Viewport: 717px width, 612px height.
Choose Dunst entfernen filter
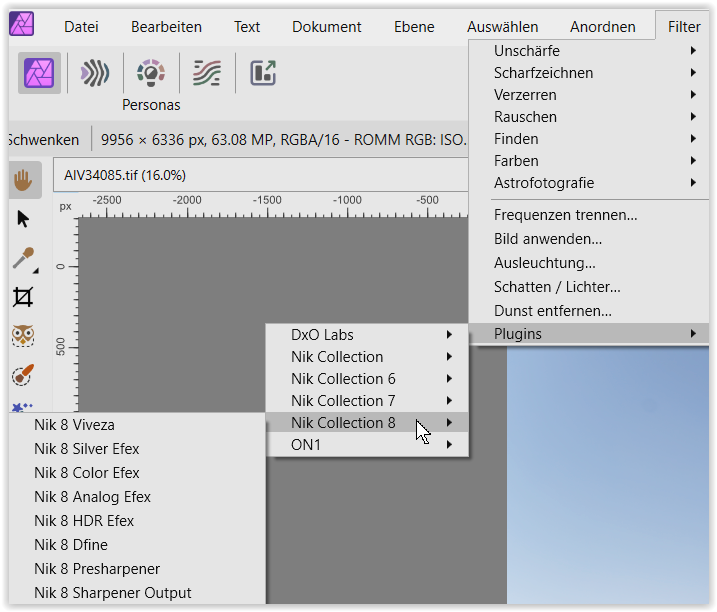(552, 311)
